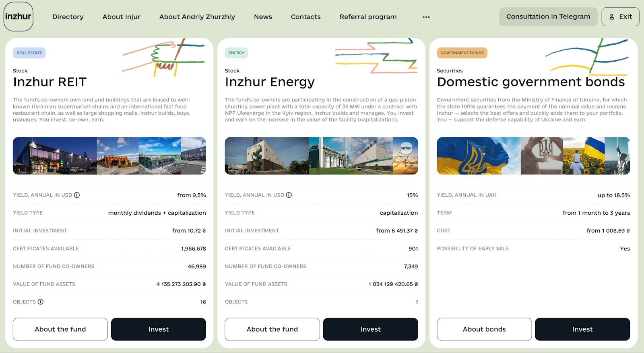Click fund assets value 1 034 129 420.65 ₴
Image resolution: width=644 pixels, height=353 pixels.
393,284
